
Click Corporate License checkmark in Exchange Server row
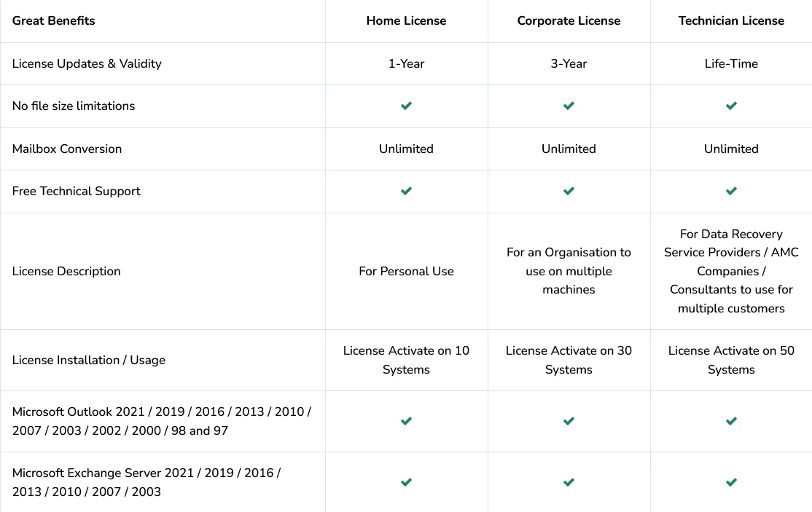click(569, 482)
